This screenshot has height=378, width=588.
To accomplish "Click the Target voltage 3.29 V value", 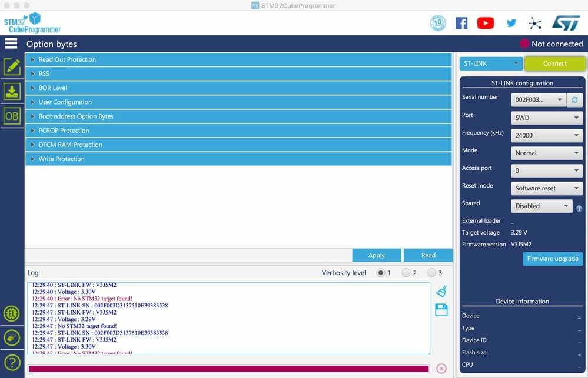I will (519, 232).
